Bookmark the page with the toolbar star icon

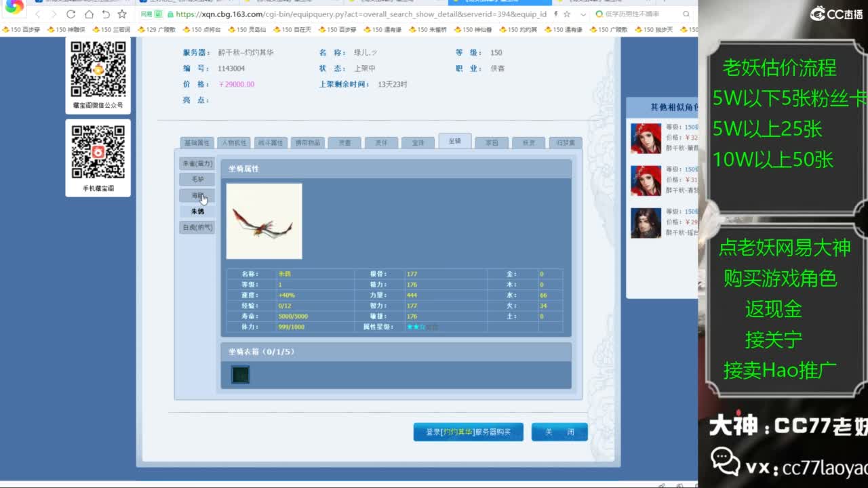(122, 14)
